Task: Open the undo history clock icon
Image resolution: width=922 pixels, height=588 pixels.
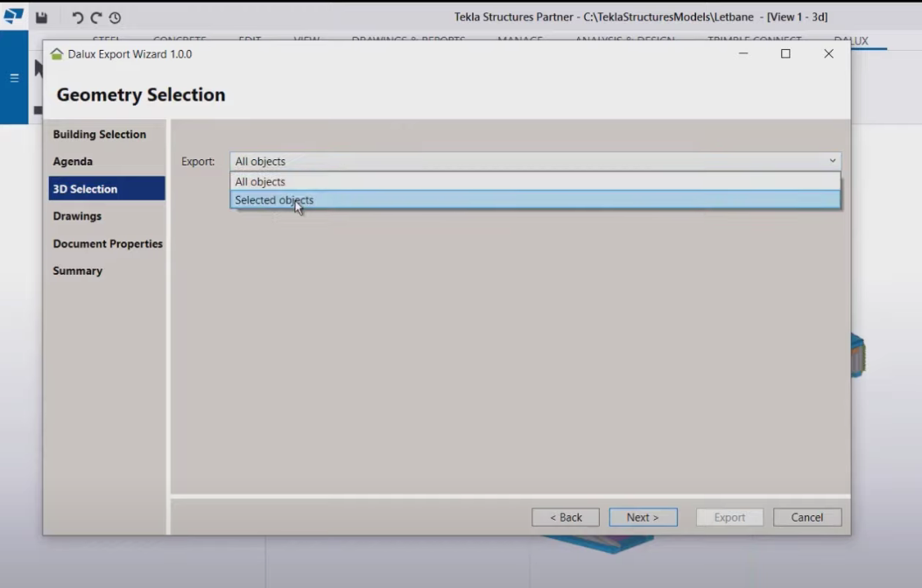Action: point(115,17)
